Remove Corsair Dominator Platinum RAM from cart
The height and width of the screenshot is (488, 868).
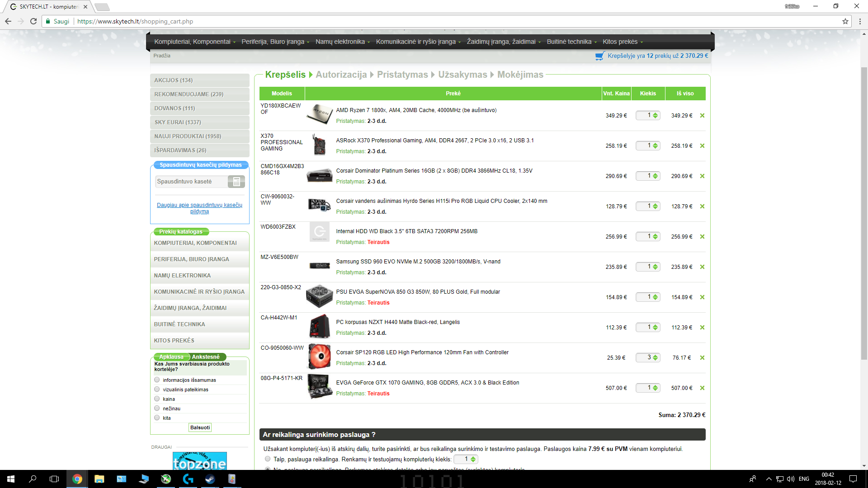click(702, 176)
